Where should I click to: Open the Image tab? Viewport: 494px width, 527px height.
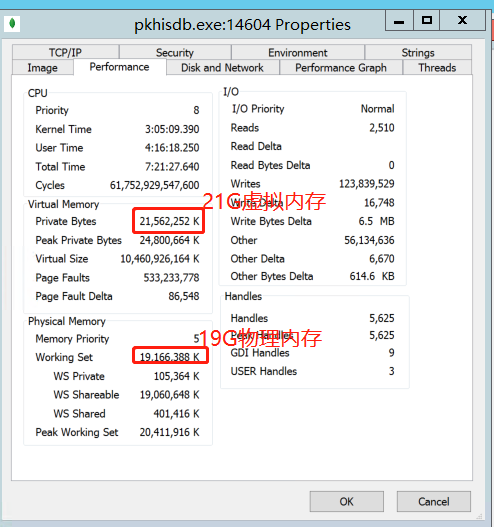pyautogui.click(x=43, y=68)
